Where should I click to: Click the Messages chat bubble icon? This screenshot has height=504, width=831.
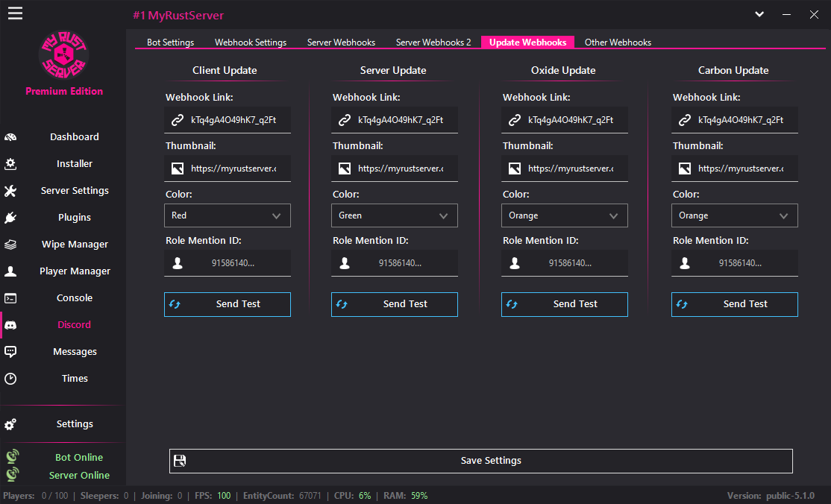pyautogui.click(x=10, y=351)
